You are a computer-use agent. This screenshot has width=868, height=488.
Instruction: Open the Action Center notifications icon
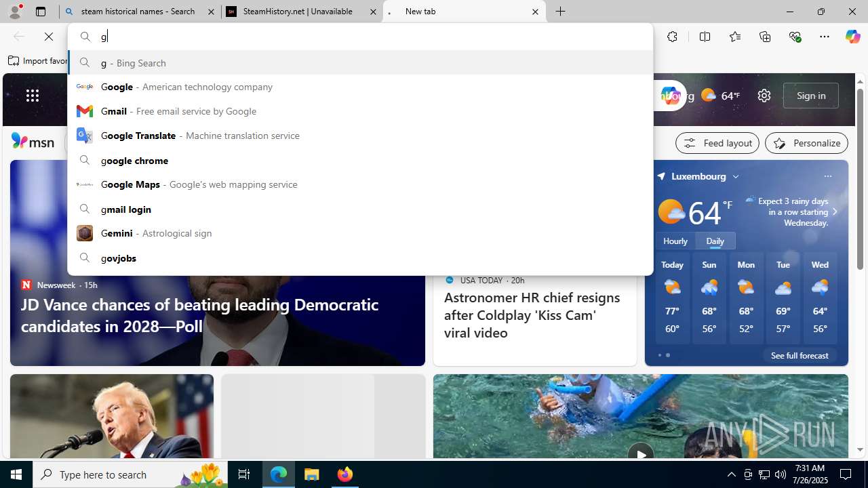pos(846,474)
